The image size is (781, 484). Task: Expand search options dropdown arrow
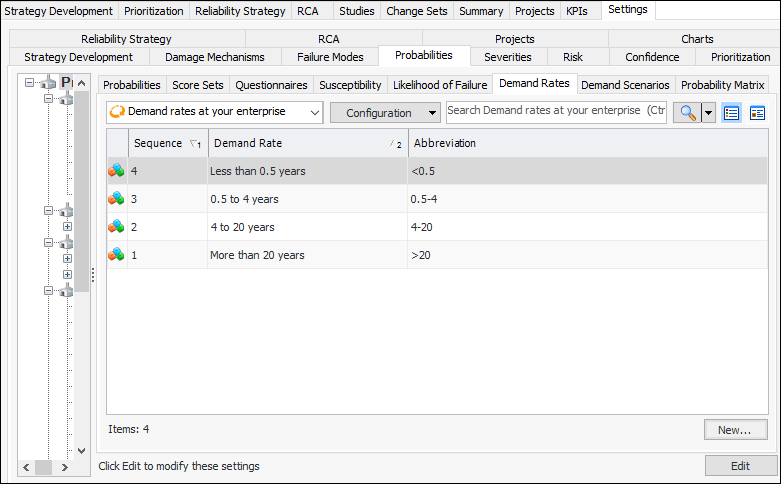tap(709, 113)
